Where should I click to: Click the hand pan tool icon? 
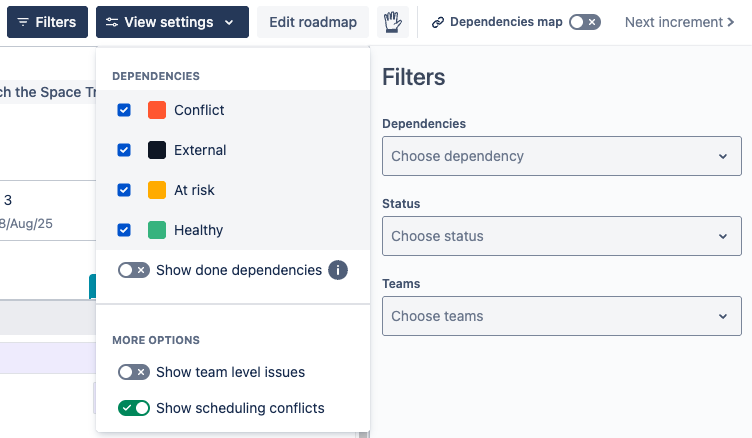[394, 22]
